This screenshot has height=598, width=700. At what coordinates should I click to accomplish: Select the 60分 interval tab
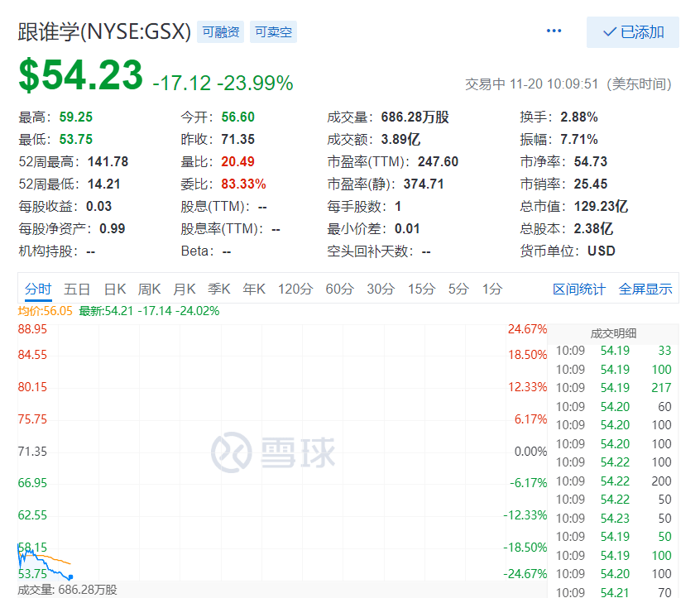click(339, 289)
